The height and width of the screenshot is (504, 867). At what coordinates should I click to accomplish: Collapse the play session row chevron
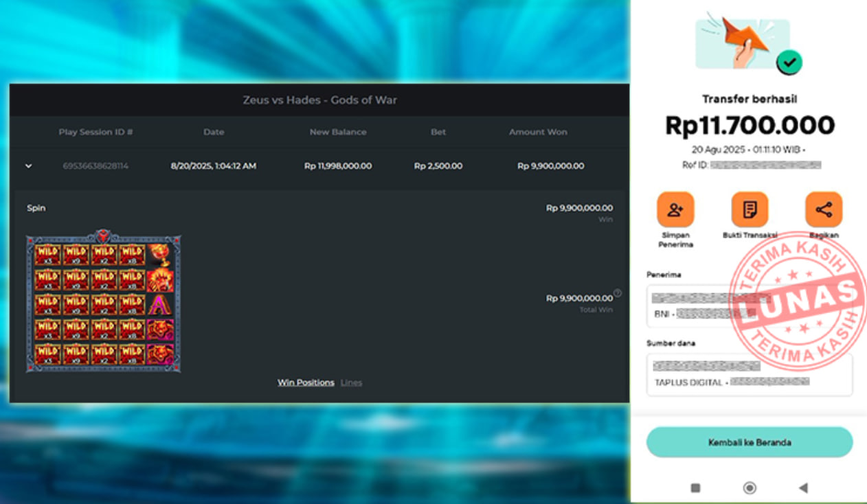tap(28, 166)
